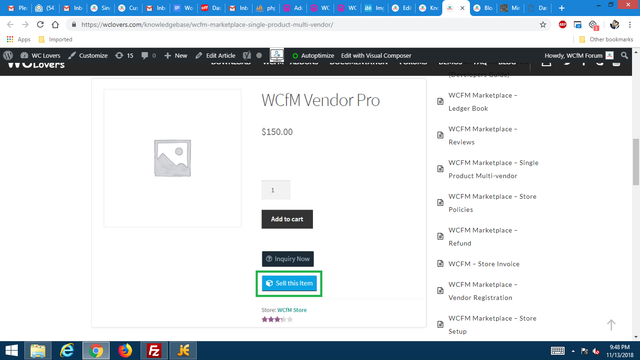Click the WordPress logo in admin bar
Viewport: 640px width, 360px height.
[8, 56]
